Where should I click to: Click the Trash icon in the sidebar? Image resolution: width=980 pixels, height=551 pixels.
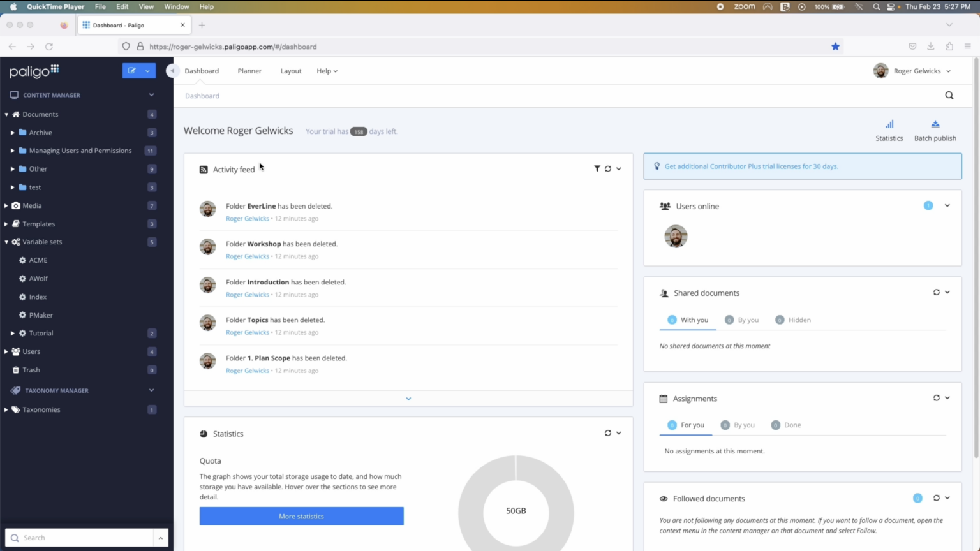tap(16, 370)
